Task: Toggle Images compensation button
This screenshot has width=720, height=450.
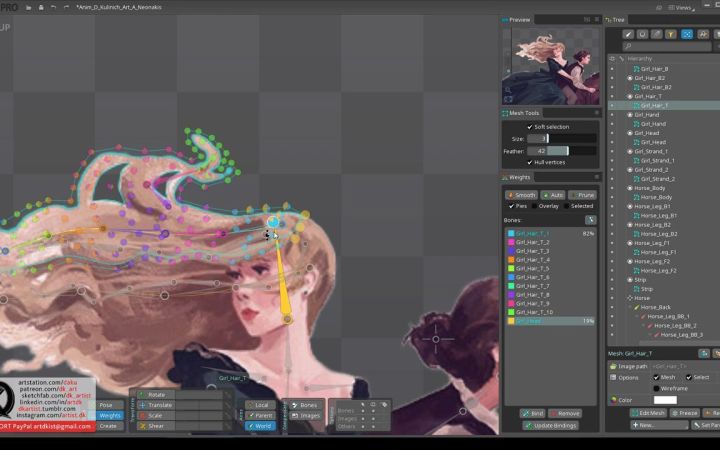Action: 305,416
